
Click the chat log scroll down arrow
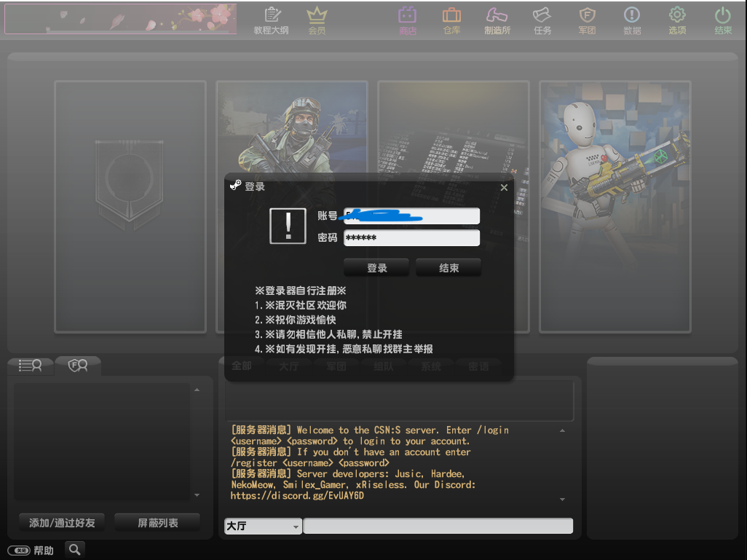coord(563,500)
